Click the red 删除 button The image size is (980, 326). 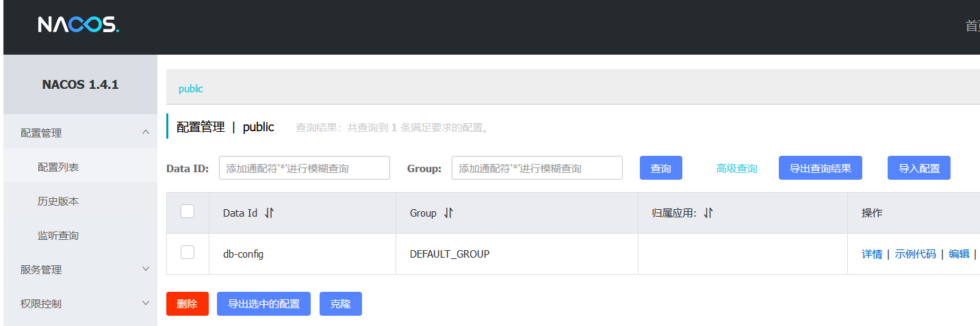click(x=188, y=304)
